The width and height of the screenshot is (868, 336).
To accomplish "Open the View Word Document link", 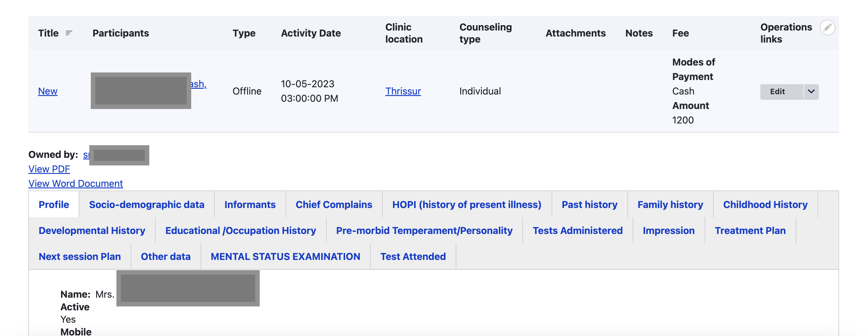I will coord(75,184).
